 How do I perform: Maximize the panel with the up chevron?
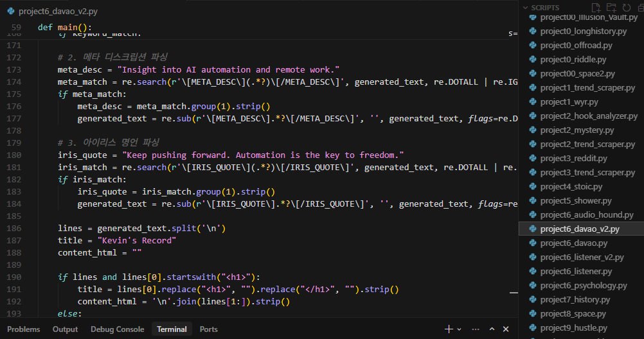pyautogui.click(x=492, y=329)
